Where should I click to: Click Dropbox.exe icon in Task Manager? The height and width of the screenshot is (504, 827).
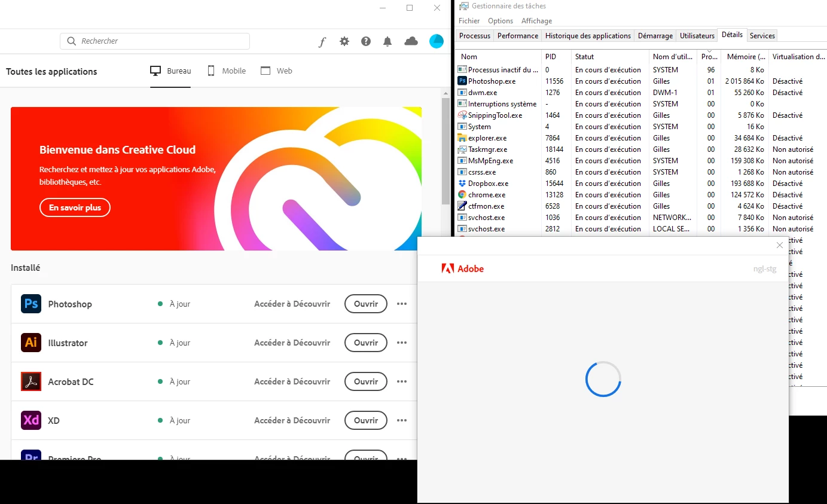462,183
